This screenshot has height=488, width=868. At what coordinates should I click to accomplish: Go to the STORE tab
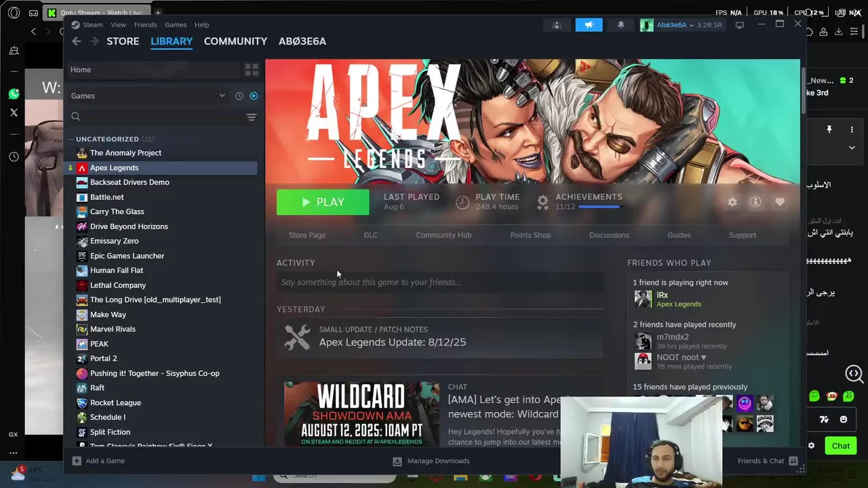[123, 41]
